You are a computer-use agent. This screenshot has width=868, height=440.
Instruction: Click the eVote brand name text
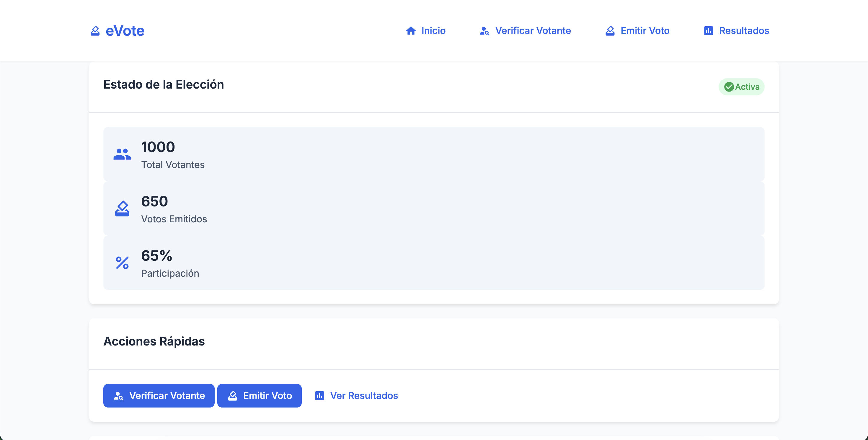[x=125, y=31]
